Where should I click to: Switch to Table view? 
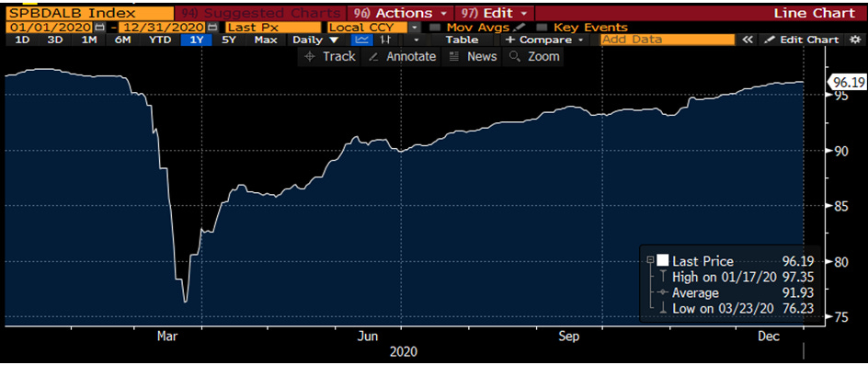point(462,40)
